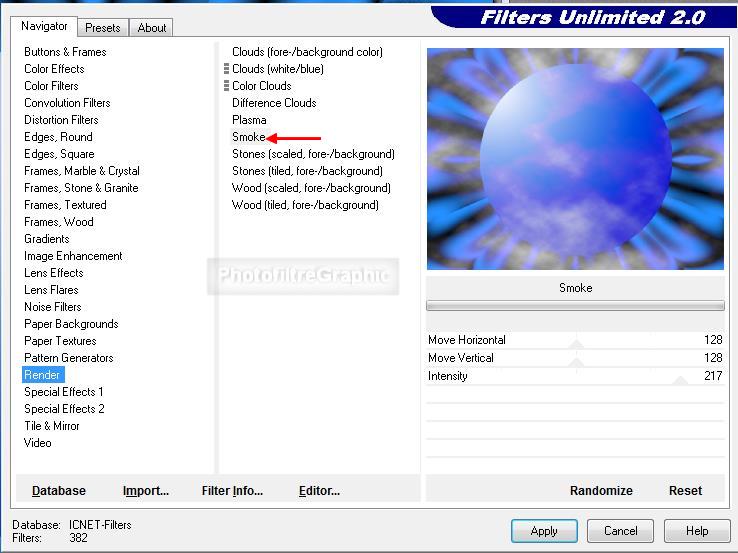The height and width of the screenshot is (553, 738).
Task: Choose the Distortion Filters category
Action: tap(61, 120)
